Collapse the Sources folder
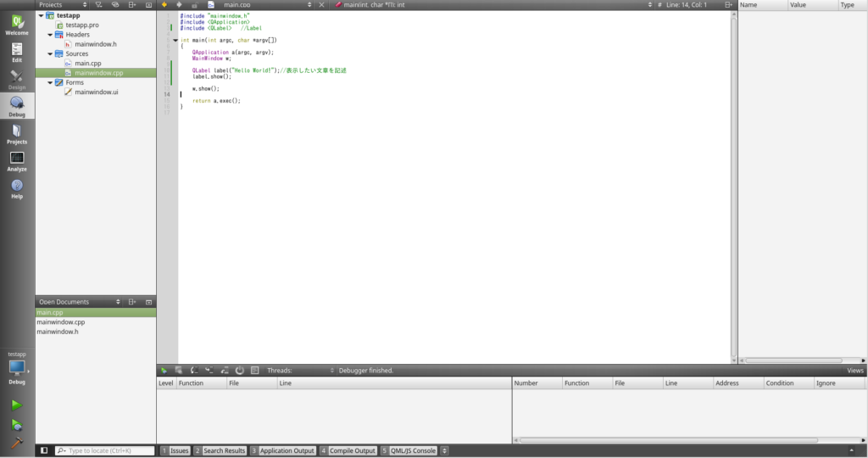 click(x=50, y=53)
